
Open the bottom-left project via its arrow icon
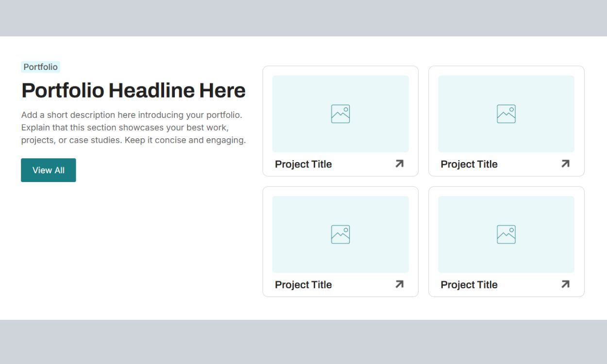click(x=399, y=284)
